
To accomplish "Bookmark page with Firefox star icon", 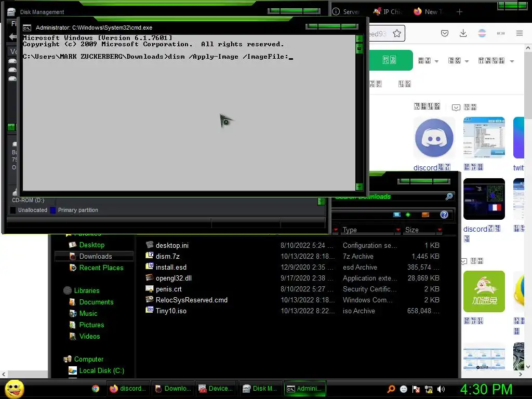I will [396, 34].
